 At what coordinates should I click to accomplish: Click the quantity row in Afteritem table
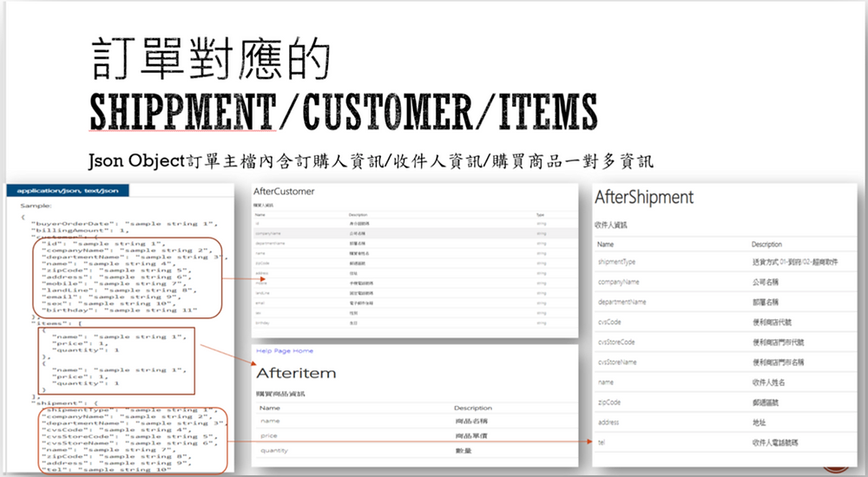click(417, 451)
